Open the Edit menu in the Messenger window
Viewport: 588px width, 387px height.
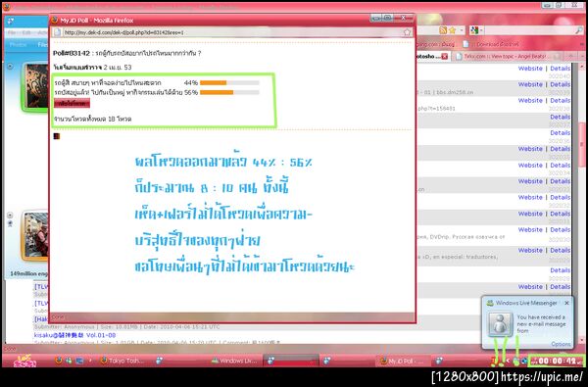tap(26, 33)
